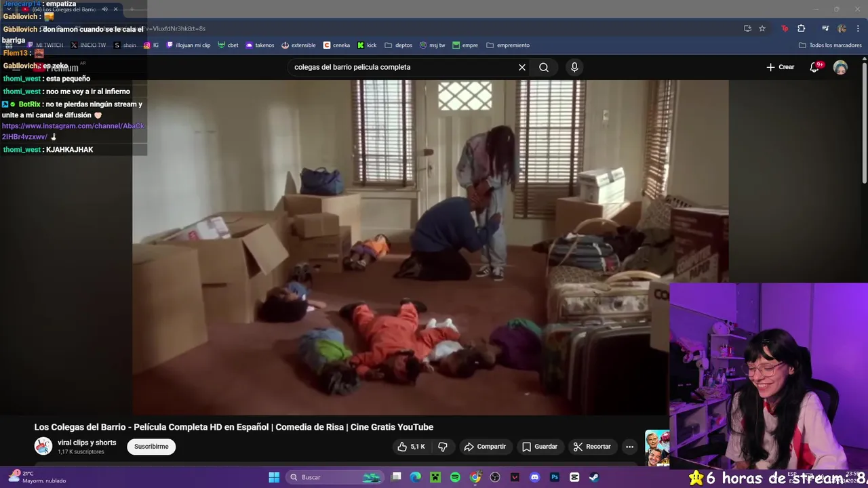The image size is (868, 488).
Task: Bookmark this page with the star icon
Action: coord(762,28)
